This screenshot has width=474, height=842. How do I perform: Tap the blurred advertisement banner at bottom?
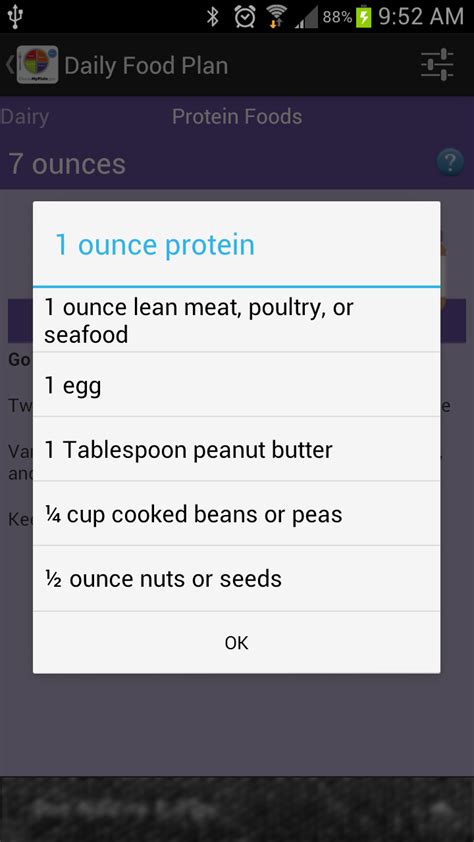[x=237, y=809]
